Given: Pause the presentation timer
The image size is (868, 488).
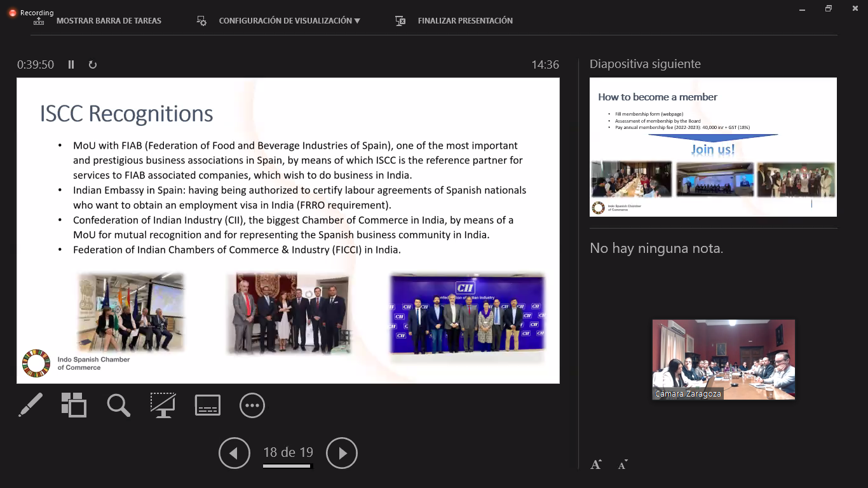Looking at the screenshot, I should [71, 65].
